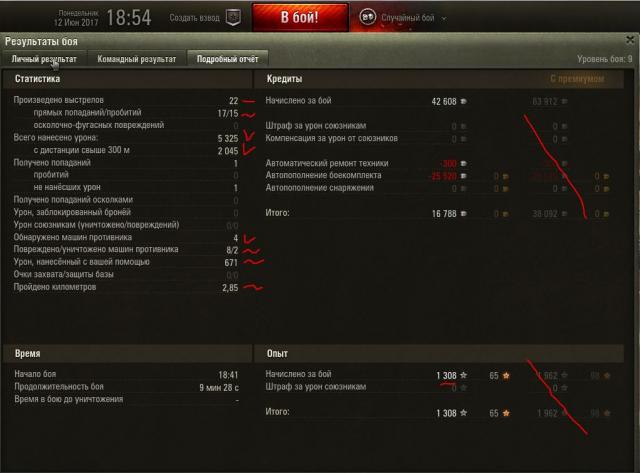Open the Личный результат tab
This screenshot has height=473, width=640.
(x=44, y=59)
